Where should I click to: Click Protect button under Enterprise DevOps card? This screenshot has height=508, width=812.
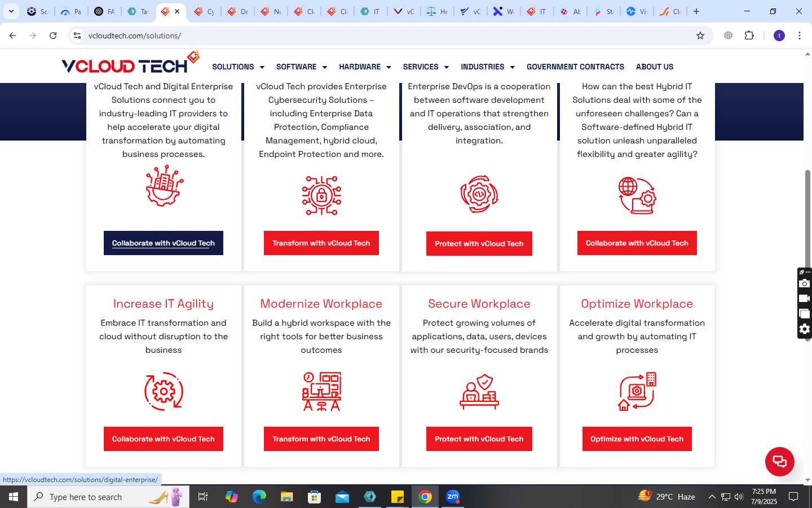(x=479, y=244)
